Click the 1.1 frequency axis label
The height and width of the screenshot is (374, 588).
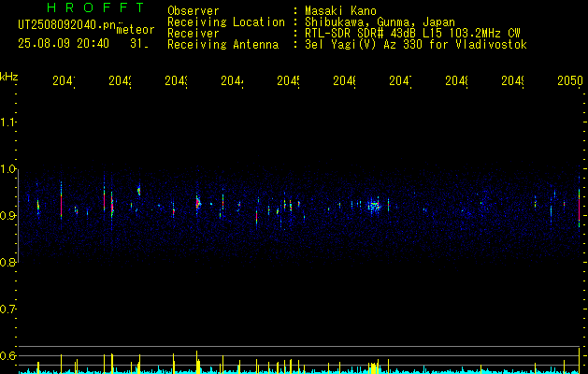click(7, 122)
